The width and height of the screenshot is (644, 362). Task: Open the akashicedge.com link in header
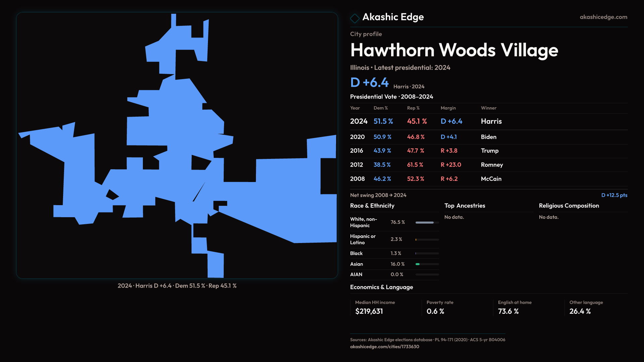(x=603, y=17)
